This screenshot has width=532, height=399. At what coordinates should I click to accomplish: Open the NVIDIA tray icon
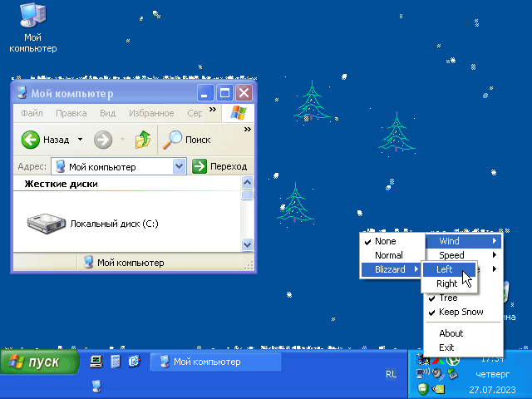point(438,388)
